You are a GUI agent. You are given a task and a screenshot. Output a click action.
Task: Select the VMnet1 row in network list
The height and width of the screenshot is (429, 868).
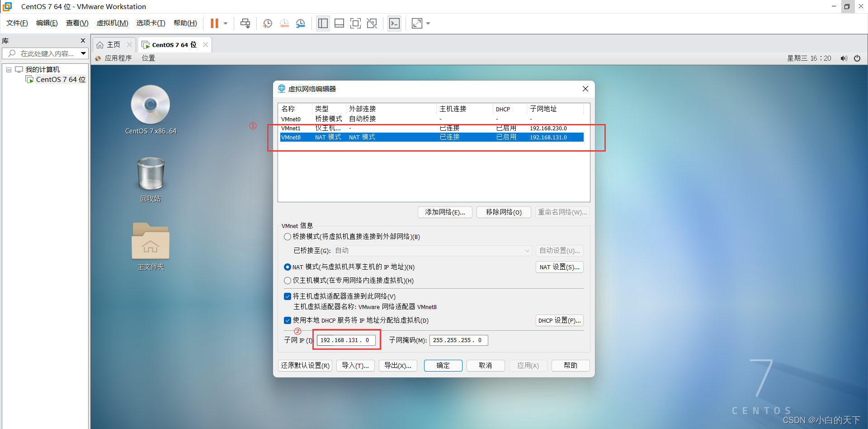432,128
